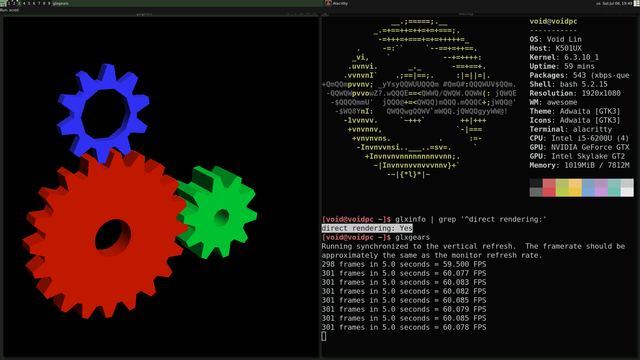This screenshot has width=640, height=360.
Task: Click the 'WM: awesome' line
Action: (x=553, y=102)
